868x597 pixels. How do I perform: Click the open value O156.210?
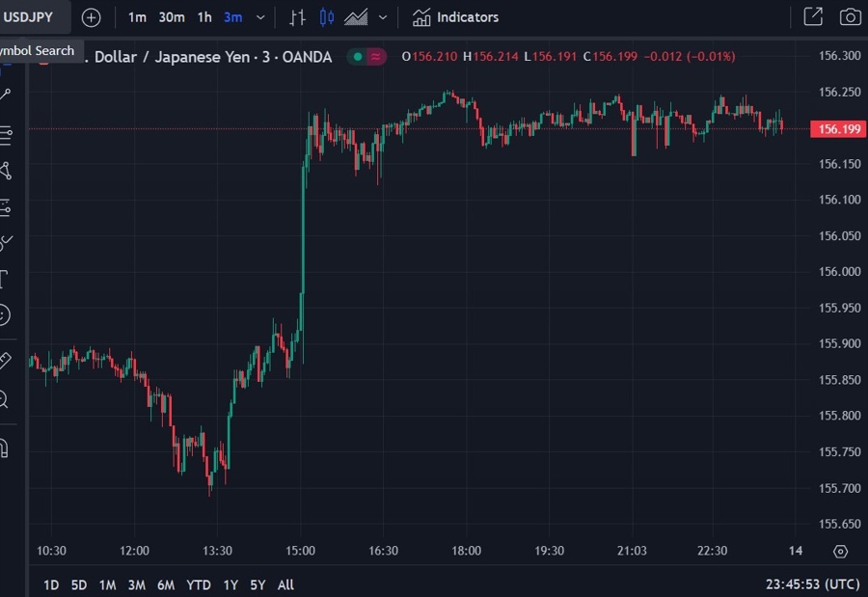coord(429,57)
